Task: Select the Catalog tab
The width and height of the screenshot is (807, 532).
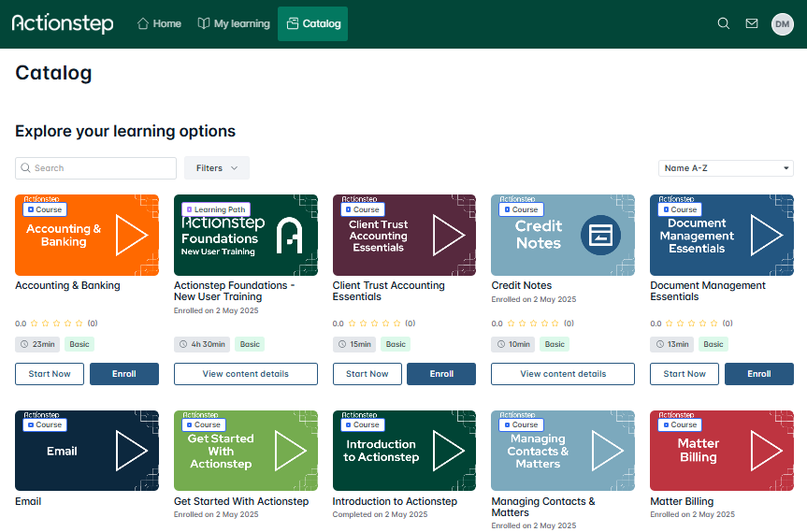Action: [313, 23]
